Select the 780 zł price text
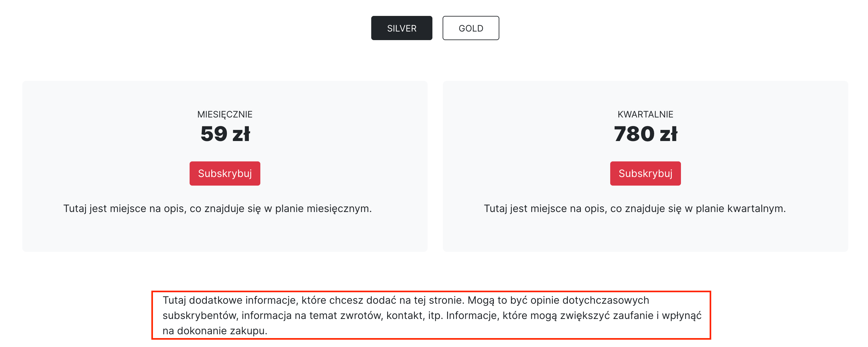Image resolution: width=868 pixels, height=347 pixels. pos(645,133)
